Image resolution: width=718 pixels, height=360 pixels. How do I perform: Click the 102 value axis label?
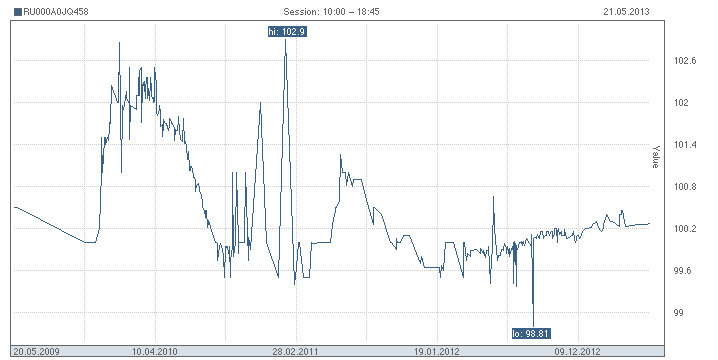pos(681,103)
